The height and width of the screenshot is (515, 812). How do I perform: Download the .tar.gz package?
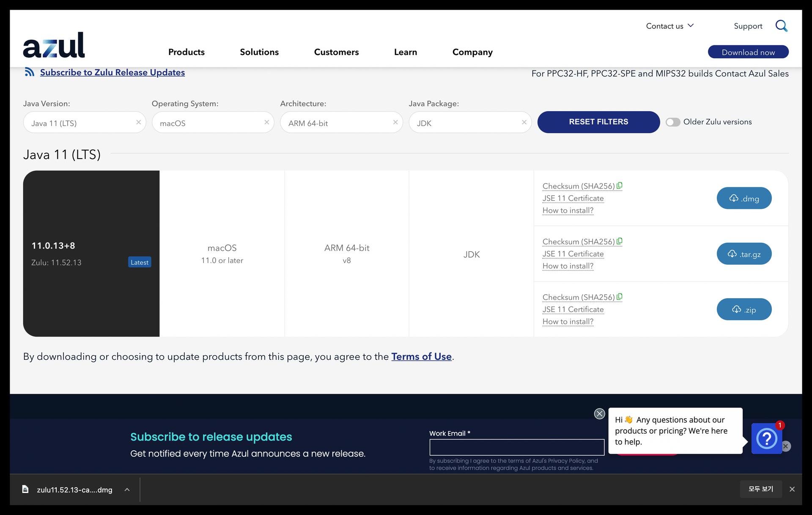[x=743, y=254]
